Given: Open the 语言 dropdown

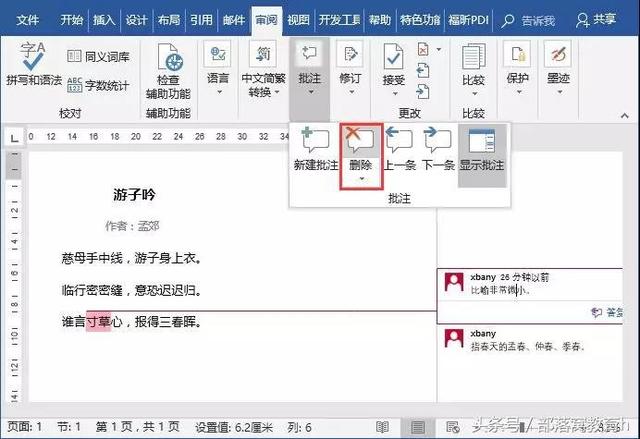Looking at the screenshot, I should click(x=218, y=67).
